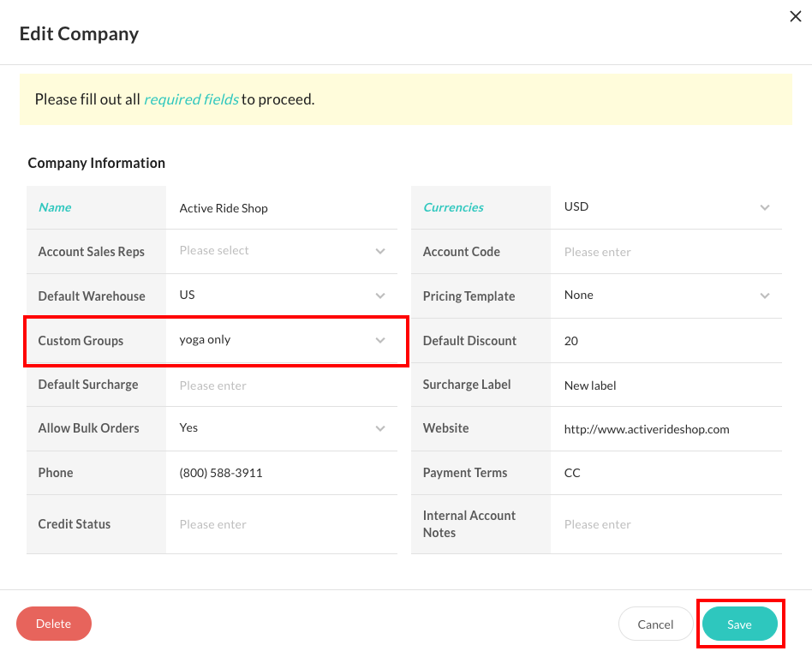Viewport: 812px width, 657px height.
Task: Edit the Surcharge Label field New label
Action: tap(666, 385)
